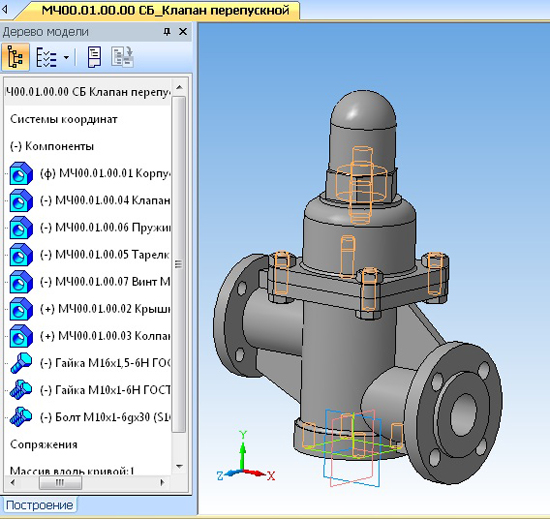Click the left arrow before document tabs
The image size is (550, 519).
5,10
